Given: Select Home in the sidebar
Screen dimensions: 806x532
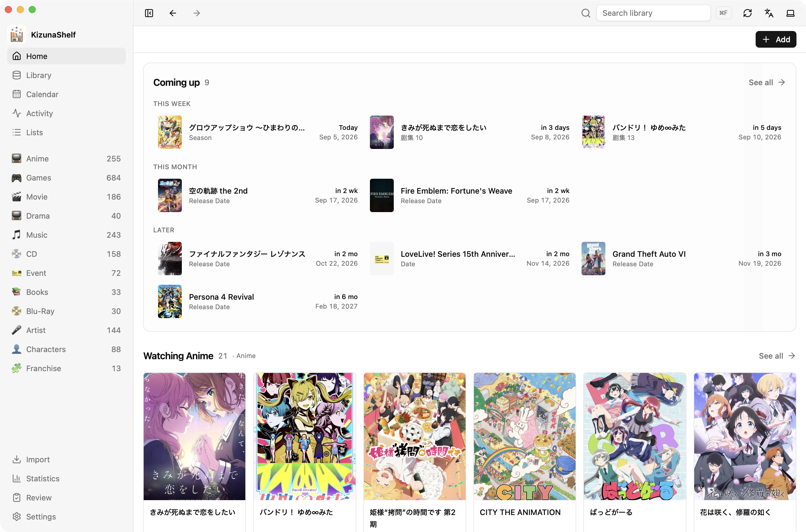Looking at the screenshot, I should pyautogui.click(x=66, y=56).
